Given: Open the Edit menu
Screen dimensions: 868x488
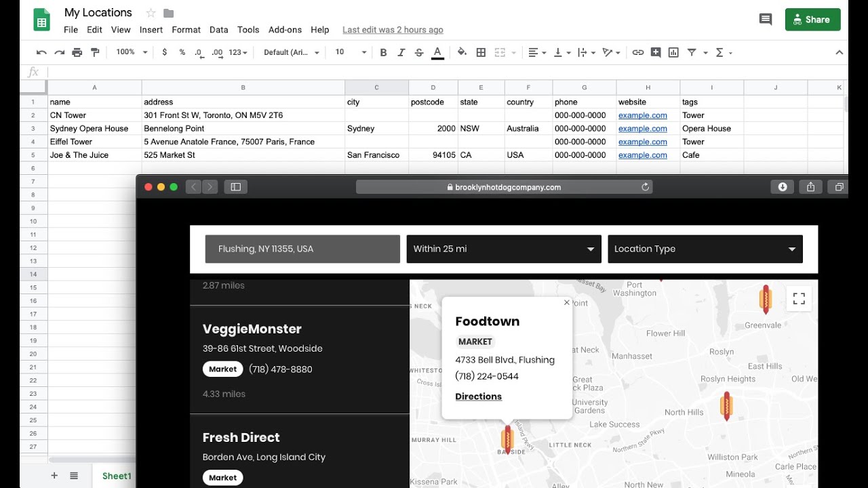Looking at the screenshot, I should tap(95, 30).
